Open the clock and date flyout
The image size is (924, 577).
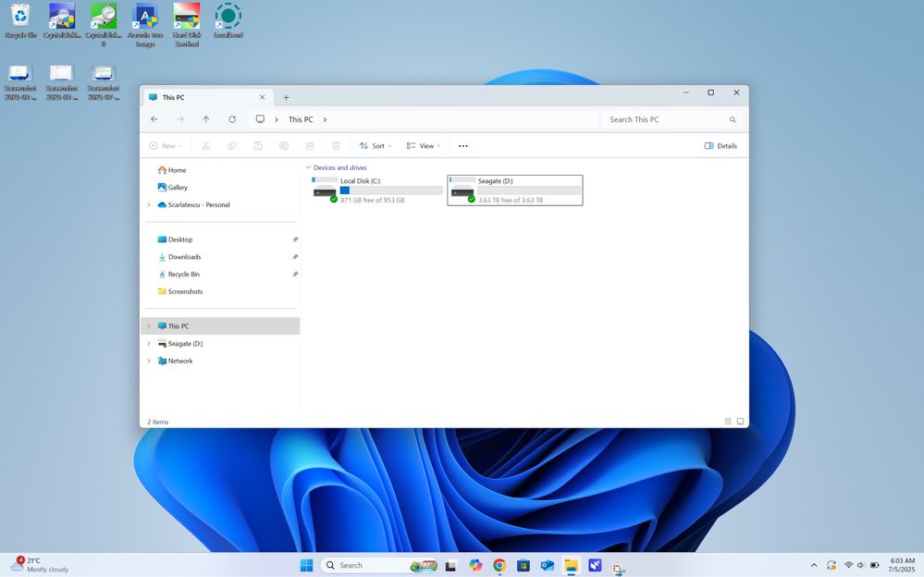(902, 565)
